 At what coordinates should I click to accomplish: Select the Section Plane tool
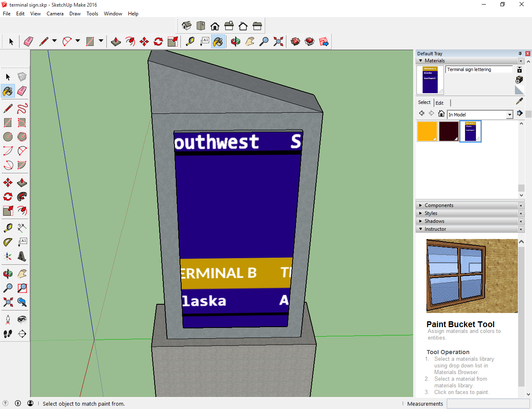[22, 334]
